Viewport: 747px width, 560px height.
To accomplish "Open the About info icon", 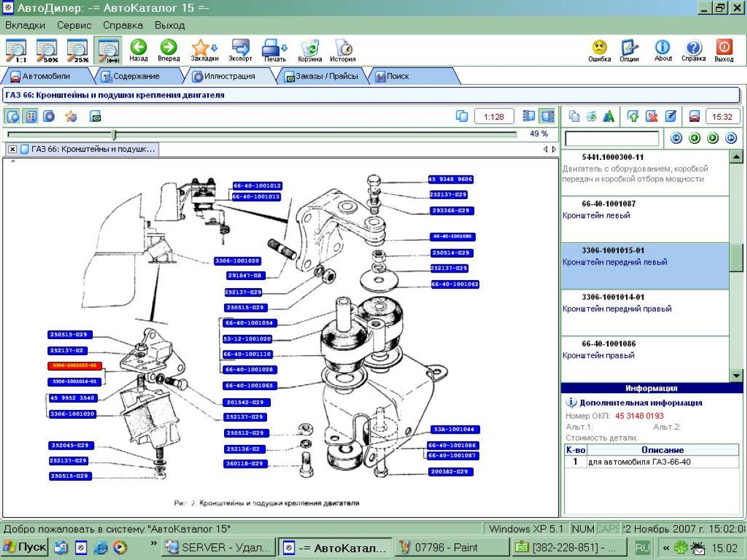I will pos(663,51).
